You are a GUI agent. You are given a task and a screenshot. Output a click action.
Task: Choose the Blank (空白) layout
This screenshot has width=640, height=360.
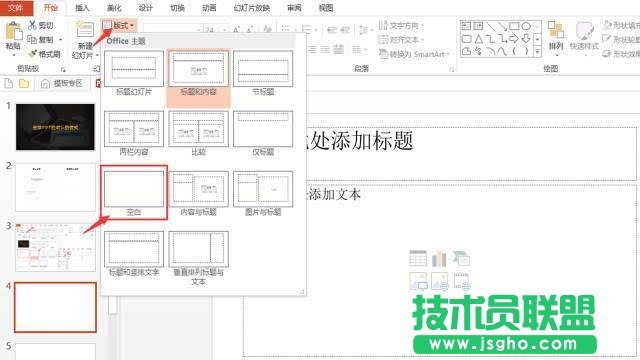(x=134, y=193)
